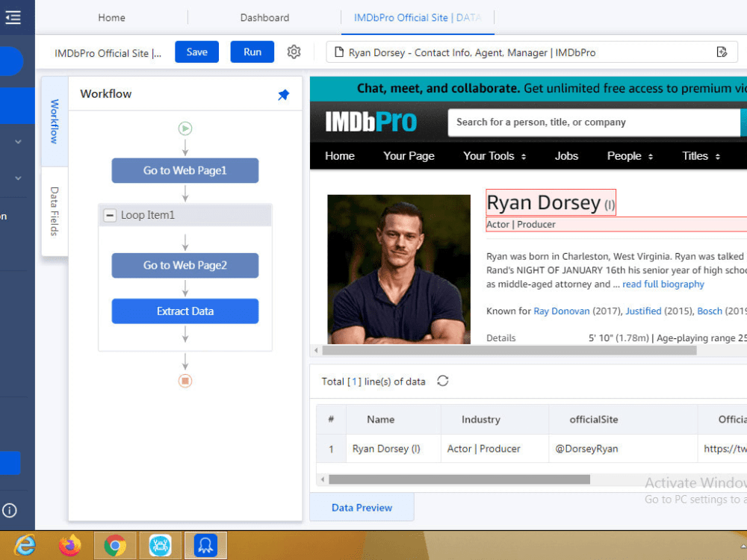Select the IMDbPro Official Site task tab
The height and width of the screenshot is (560, 747).
[x=418, y=18]
